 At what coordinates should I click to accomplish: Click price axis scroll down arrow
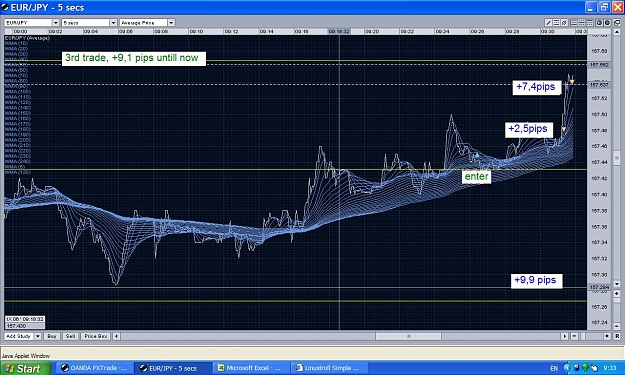(x=617, y=284)
